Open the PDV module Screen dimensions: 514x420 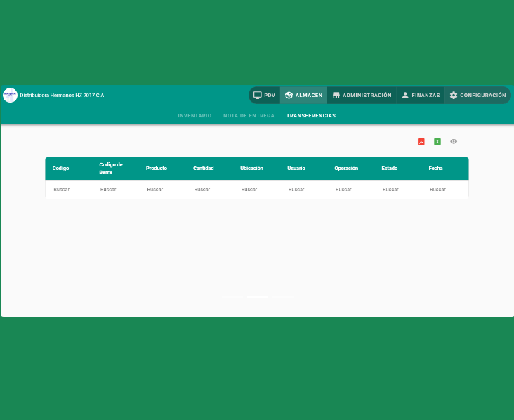coord(265,95)
